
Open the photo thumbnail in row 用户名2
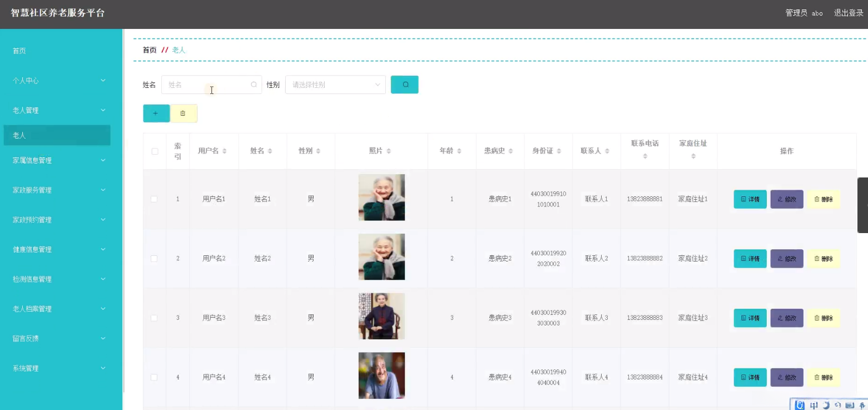point(381,257)
